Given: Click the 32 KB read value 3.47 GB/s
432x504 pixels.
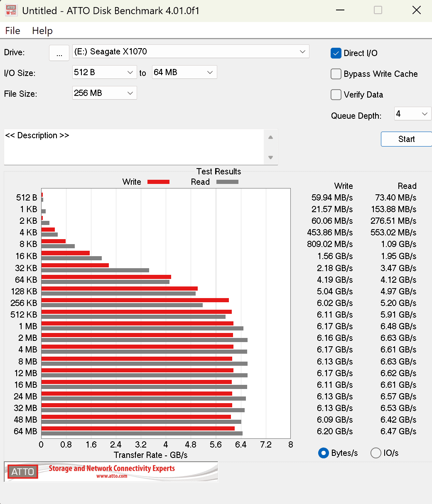Looking at the screenshot, I should [x=398, y=268].
